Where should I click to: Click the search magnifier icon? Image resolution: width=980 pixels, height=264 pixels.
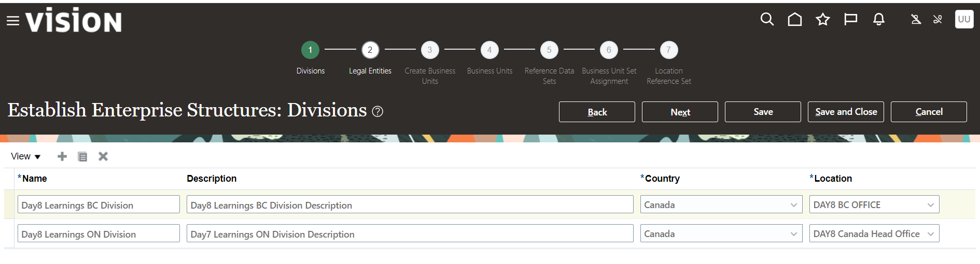[x=767, y=20]
